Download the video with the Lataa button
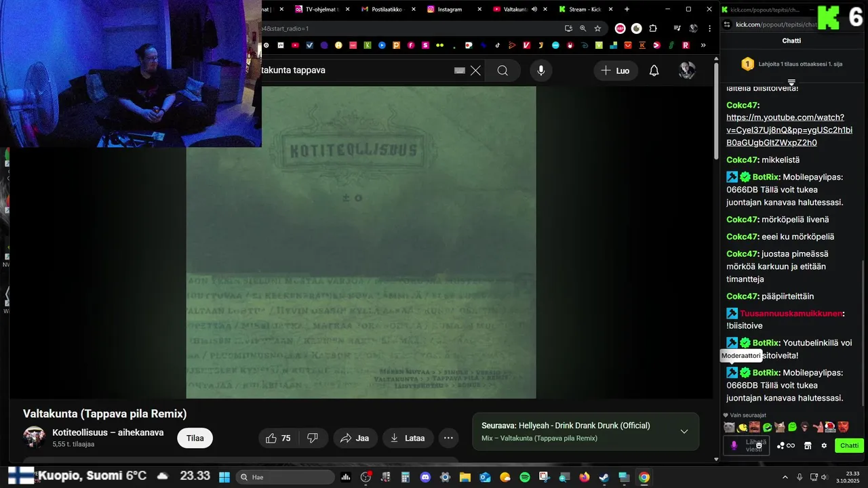The width and height of the screenshot is (868, 488). pos(408,438)
